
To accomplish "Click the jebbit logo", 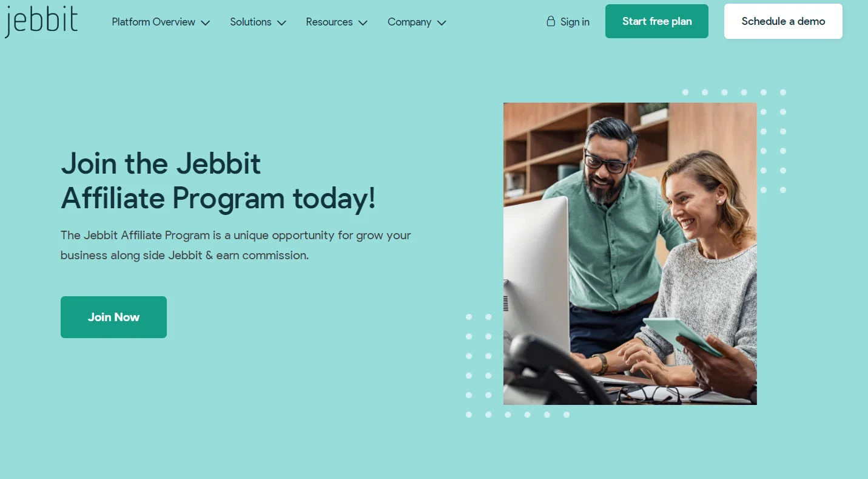I will pyautogui.click(x=41, y=21).
